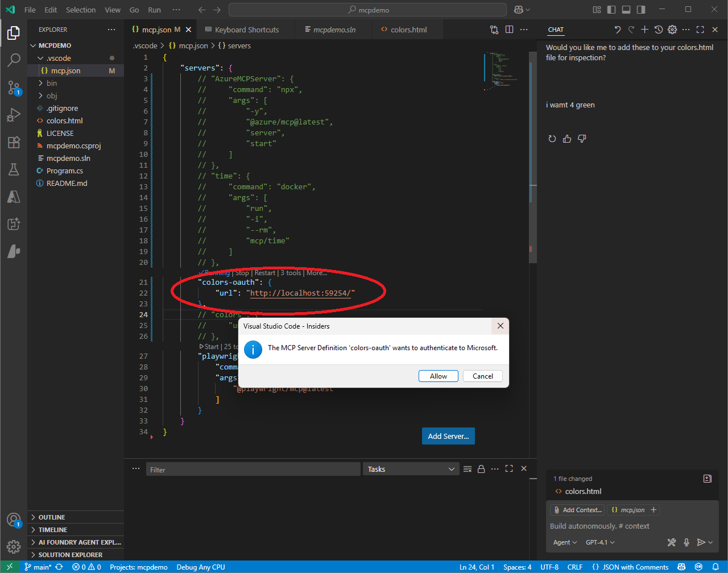Image resolution: width=728 pixels, height=573 pixels.
Task: Click thumbs down on the chat response
Action: click(x=582, y=138)
